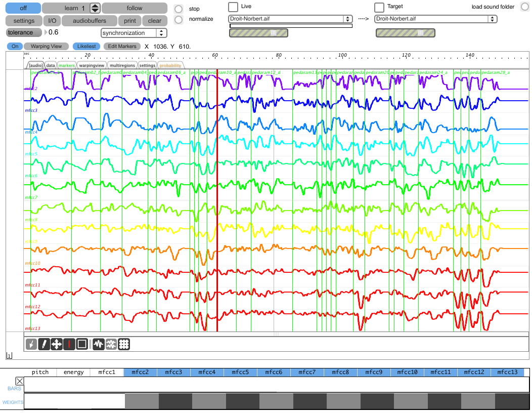Click the tolerance value 0.6 field
532x413 pixels.
53,32
